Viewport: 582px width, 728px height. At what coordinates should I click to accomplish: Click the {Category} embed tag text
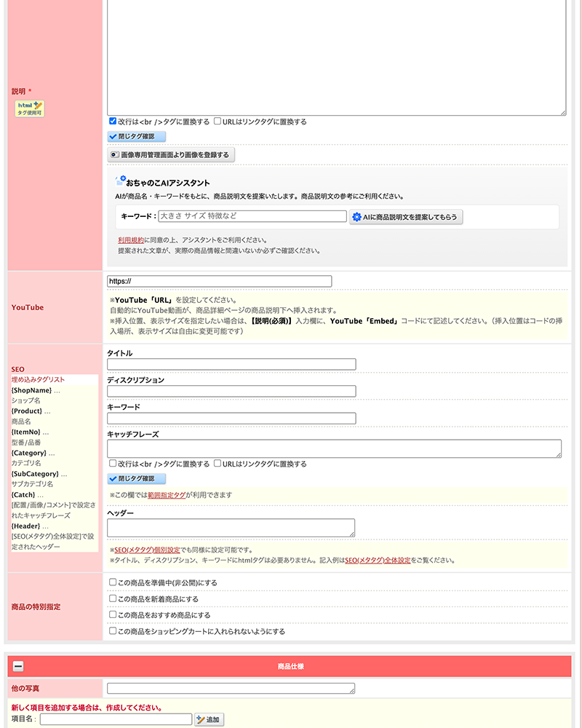(x=29, y=453)
